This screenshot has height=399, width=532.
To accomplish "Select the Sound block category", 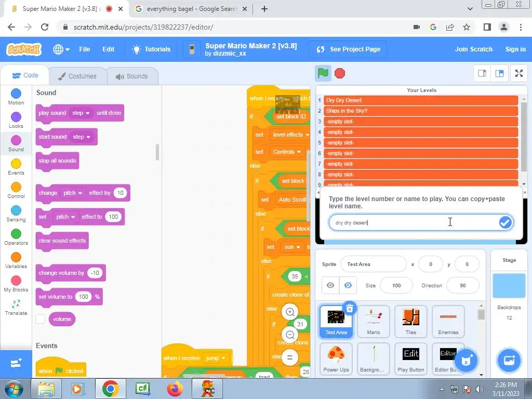I will (x=16, y=143).
